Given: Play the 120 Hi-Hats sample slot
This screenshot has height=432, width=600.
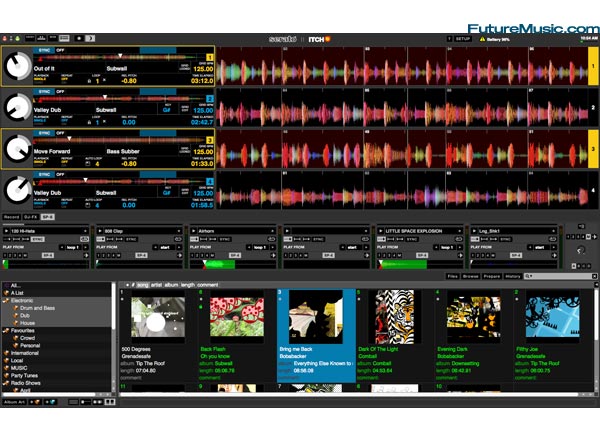Looking at the screenshot, I should point(6,231).
